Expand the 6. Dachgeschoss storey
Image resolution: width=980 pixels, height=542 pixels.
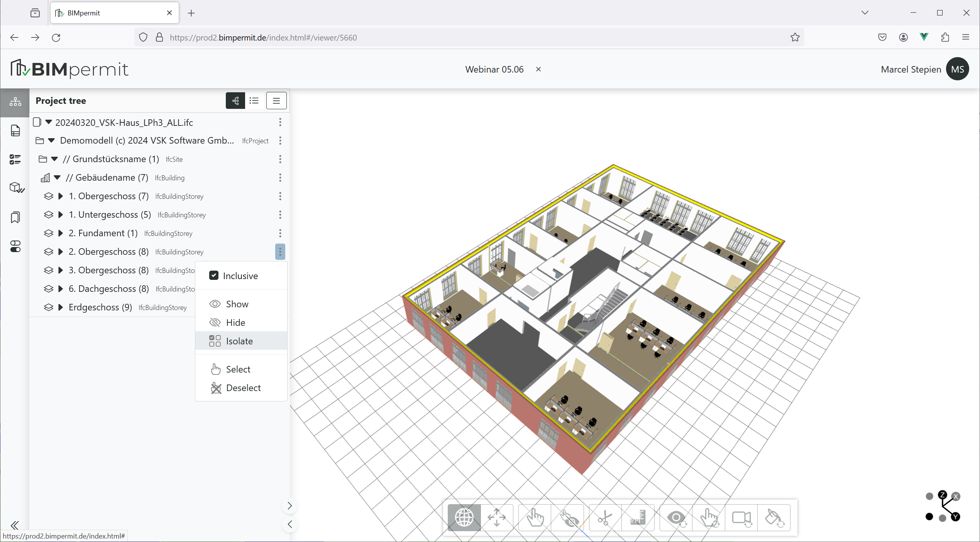click(x=61, y=289)
